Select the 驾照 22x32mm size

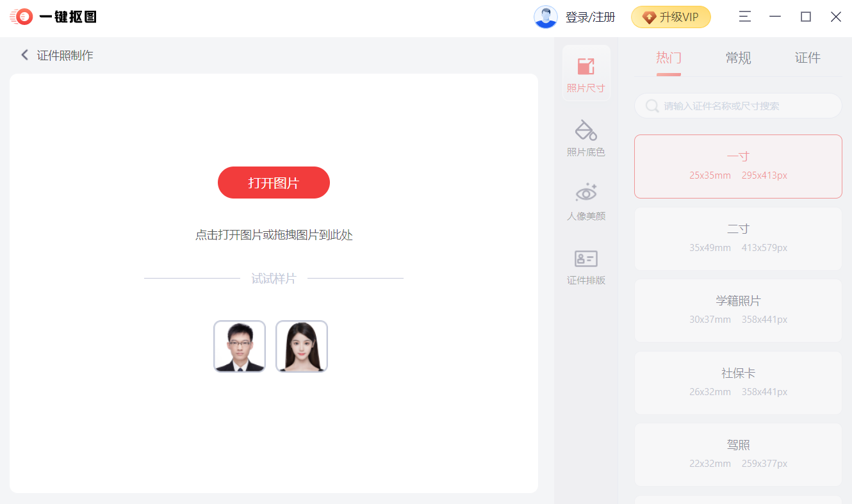(738, 455)
